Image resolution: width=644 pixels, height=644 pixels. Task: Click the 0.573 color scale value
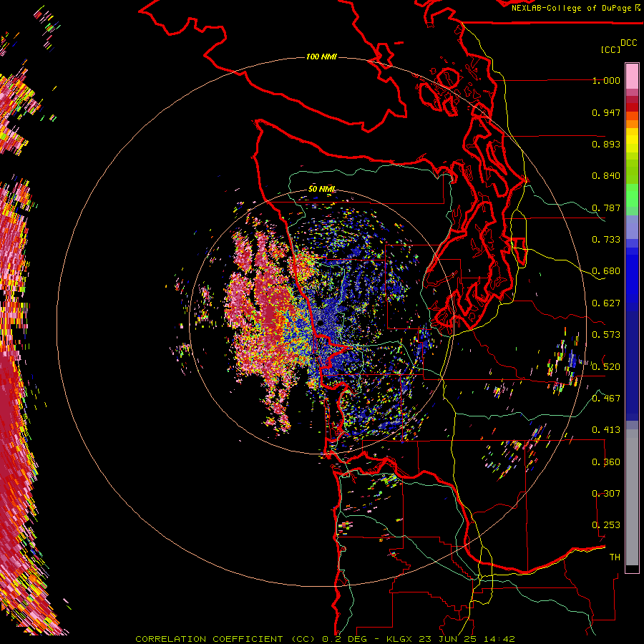(606, 335)
